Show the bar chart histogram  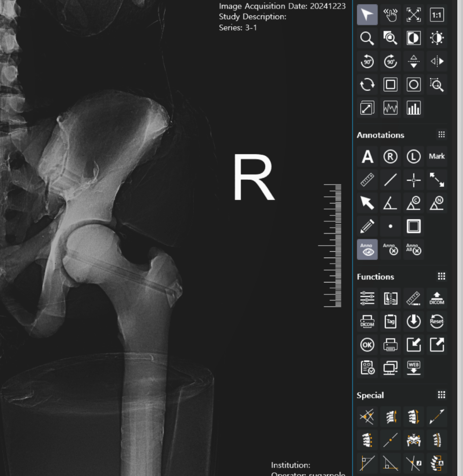click(x=414, y=108)
